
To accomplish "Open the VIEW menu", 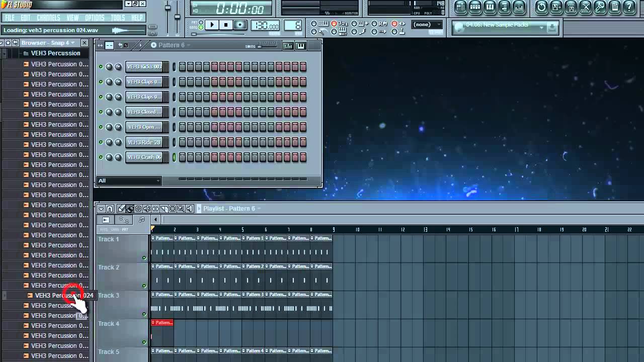I will tap(73, 18).
